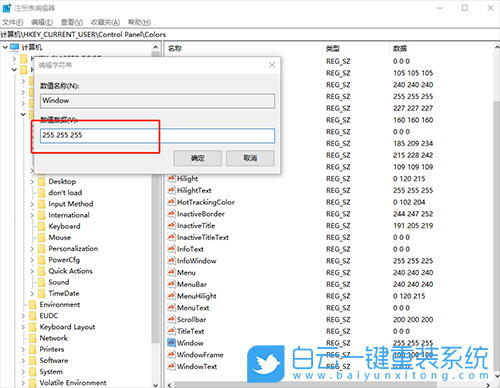Select the InactiveBorder value icon
Screen dimensions: 500x388
pos(171,213)
